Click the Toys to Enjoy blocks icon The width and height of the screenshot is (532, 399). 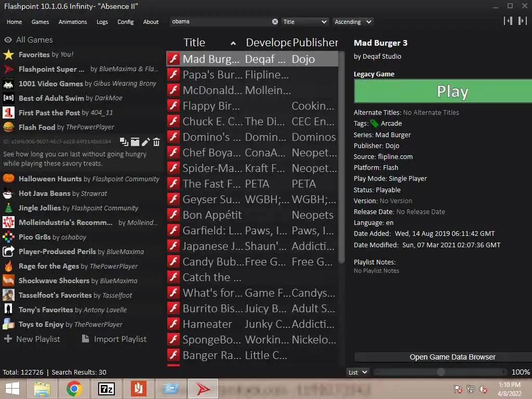(8, 324)
